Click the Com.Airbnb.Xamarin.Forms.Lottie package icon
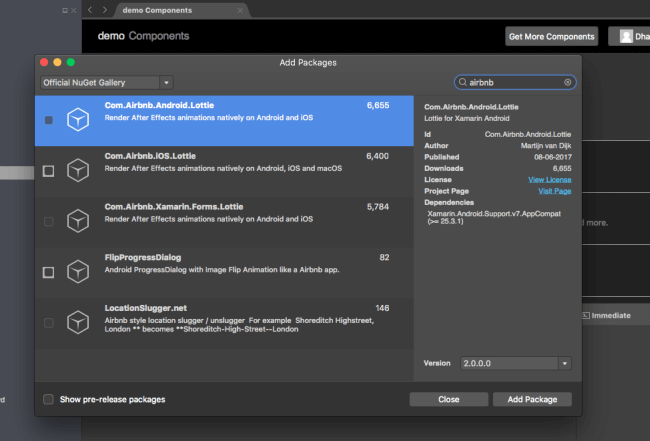The image size is (650, 441). 78,221
